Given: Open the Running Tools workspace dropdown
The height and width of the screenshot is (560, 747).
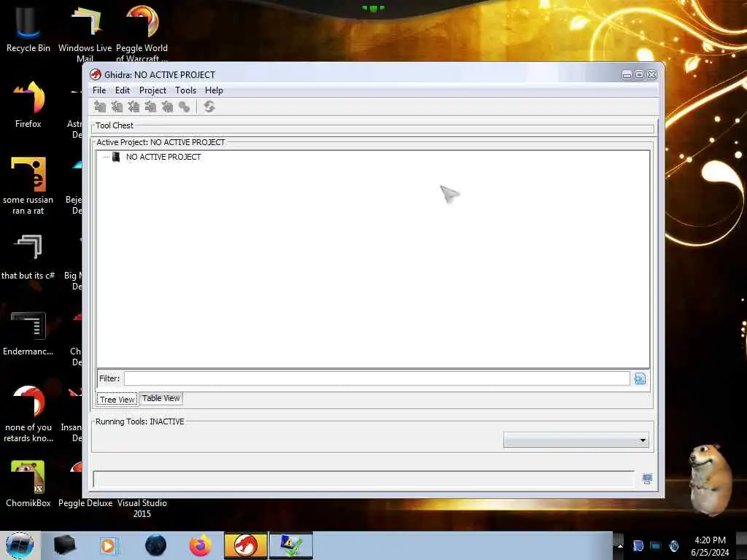Looking at the screenshot, I should pos(576,440).
